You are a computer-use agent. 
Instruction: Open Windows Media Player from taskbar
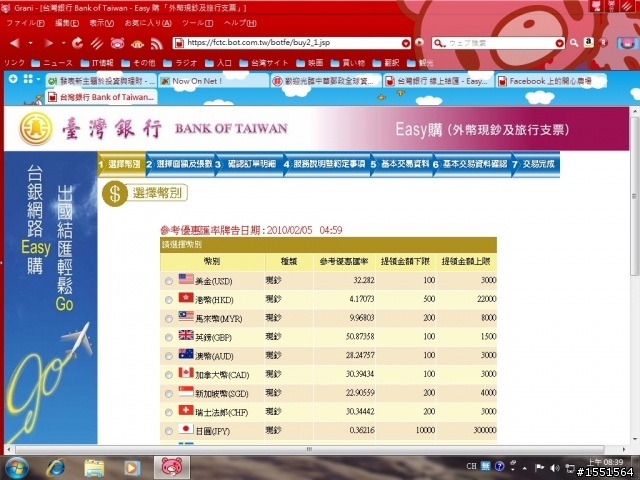click(131, 468)
